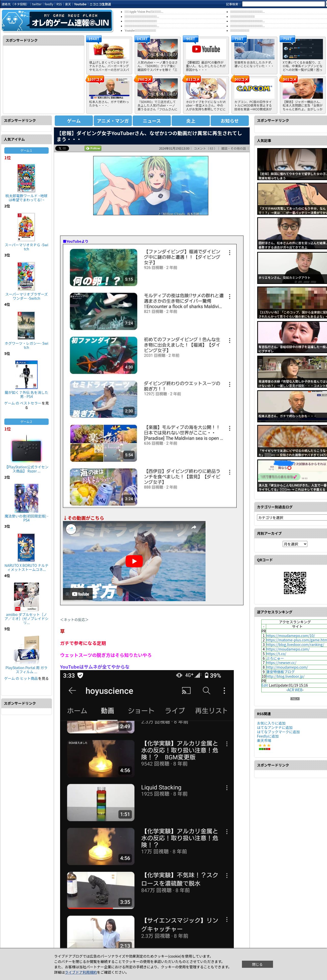Open the CAPCOM 502コメ article thumbnail
Image resolution: width=327 pixels, height=980 pixels.
click(254, 89)
